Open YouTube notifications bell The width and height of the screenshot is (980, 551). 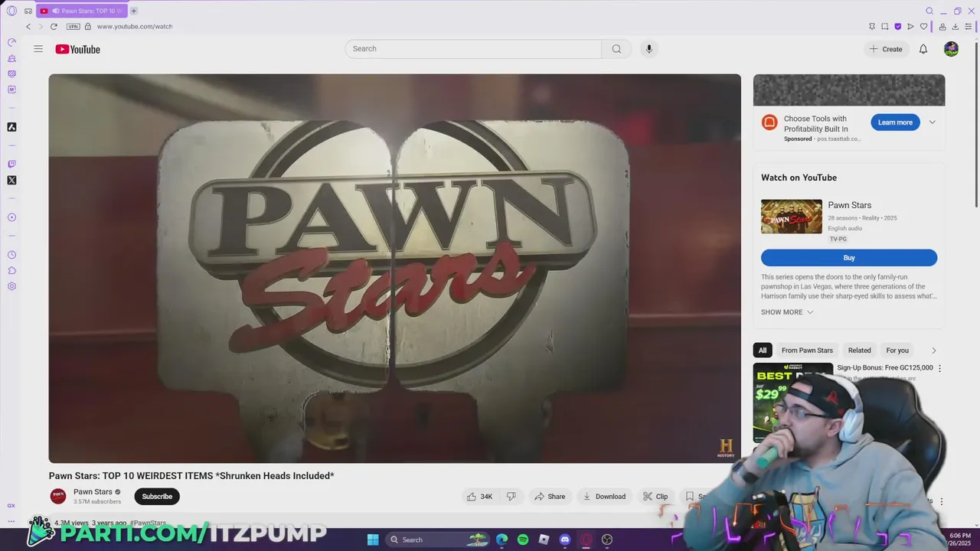click(x=923, y=49)
